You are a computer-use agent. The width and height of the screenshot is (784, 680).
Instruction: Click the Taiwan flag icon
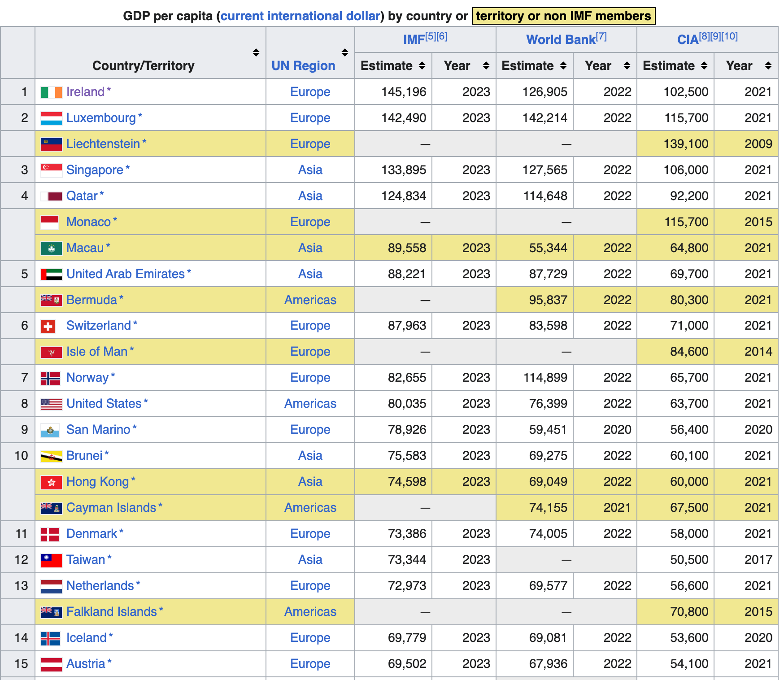pos(51,561)
